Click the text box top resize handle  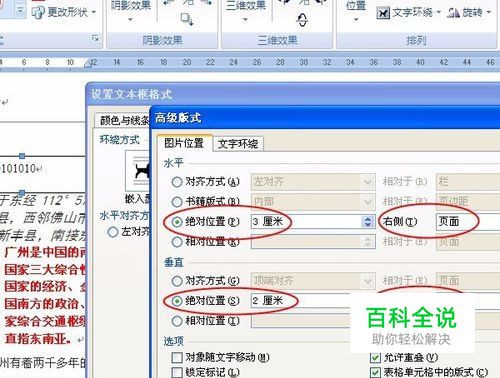click(22, 156)
